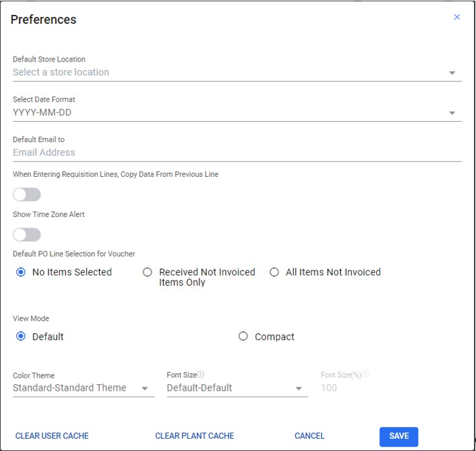The width and height of the screenshot is (476, 451).
Task: Click the Default Email to address field
Action: (236, 153)
